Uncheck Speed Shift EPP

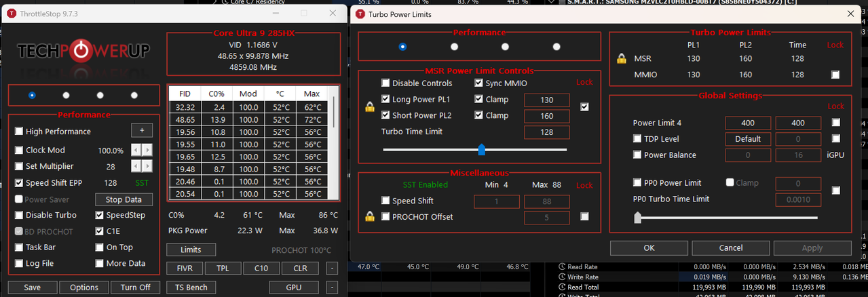coord(19,183)
